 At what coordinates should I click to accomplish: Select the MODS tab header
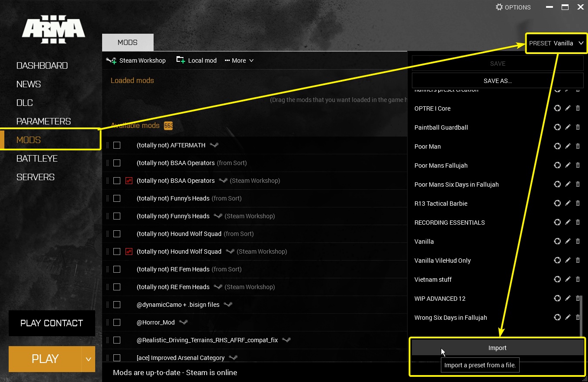point(128,42)
